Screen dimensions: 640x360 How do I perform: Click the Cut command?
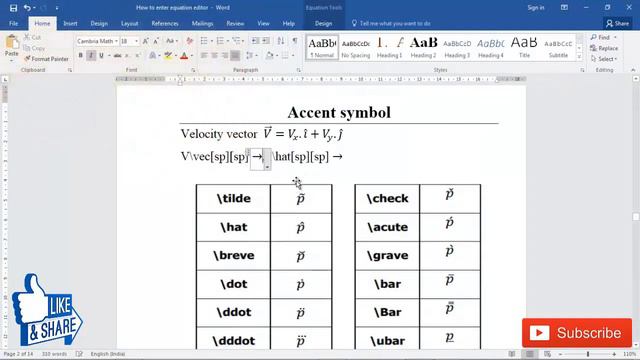pyautogui.click(x=32, y=37)
